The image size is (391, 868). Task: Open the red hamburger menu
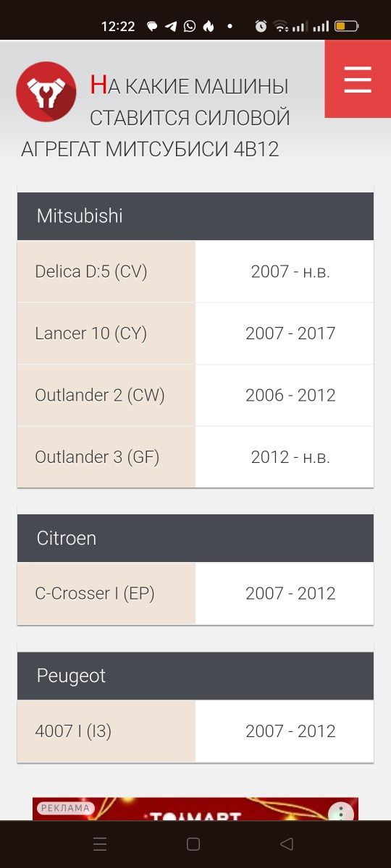[x=358, y=79]
